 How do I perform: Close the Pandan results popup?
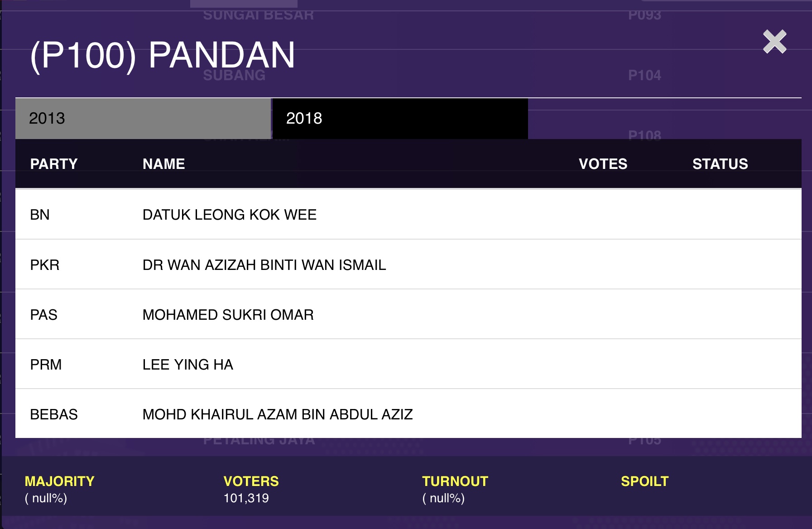point(774,42)
